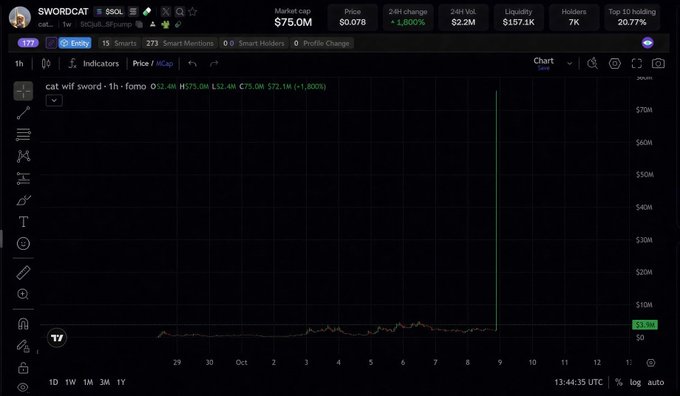Open the SWORDCAT token avatar

coord(20,17)
